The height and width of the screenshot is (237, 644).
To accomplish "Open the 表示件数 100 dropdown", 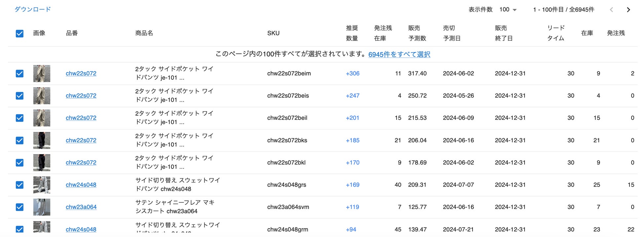I will (x=508, y=10).
